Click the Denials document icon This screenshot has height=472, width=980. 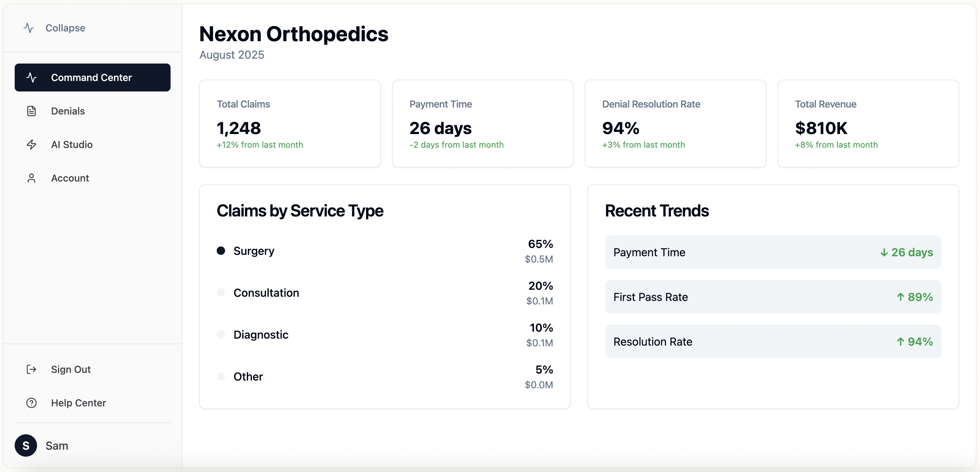coord(31,111)
